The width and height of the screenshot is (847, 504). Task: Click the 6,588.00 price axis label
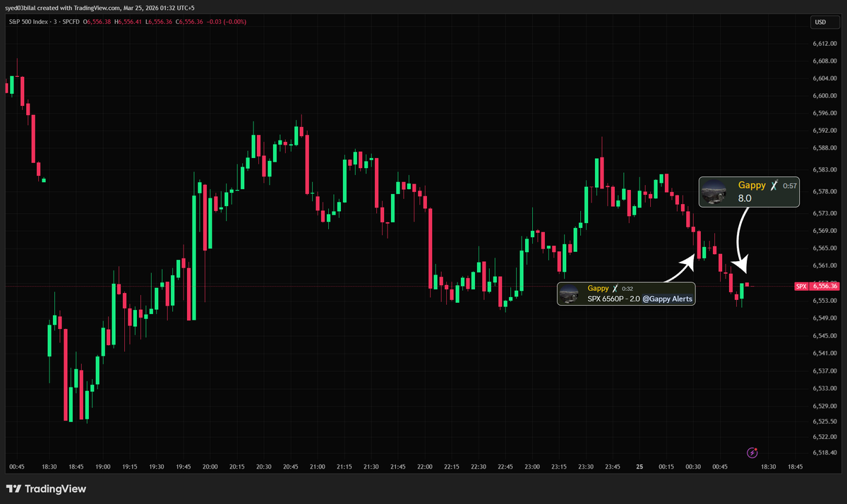click(824, 148)
